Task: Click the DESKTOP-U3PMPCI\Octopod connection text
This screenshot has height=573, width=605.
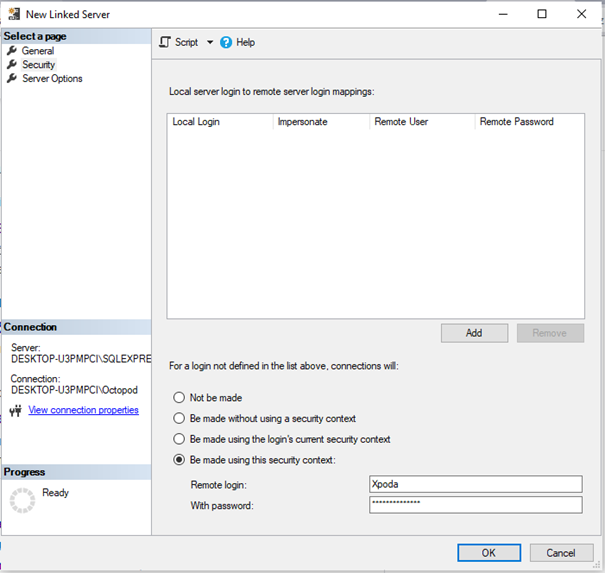Action: (74, 390)
